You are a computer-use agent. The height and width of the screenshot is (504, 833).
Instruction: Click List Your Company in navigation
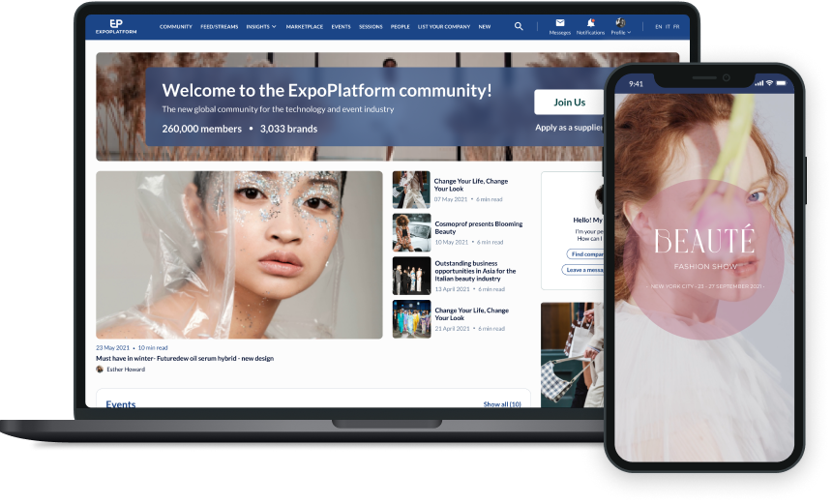[x=444, y=26]
